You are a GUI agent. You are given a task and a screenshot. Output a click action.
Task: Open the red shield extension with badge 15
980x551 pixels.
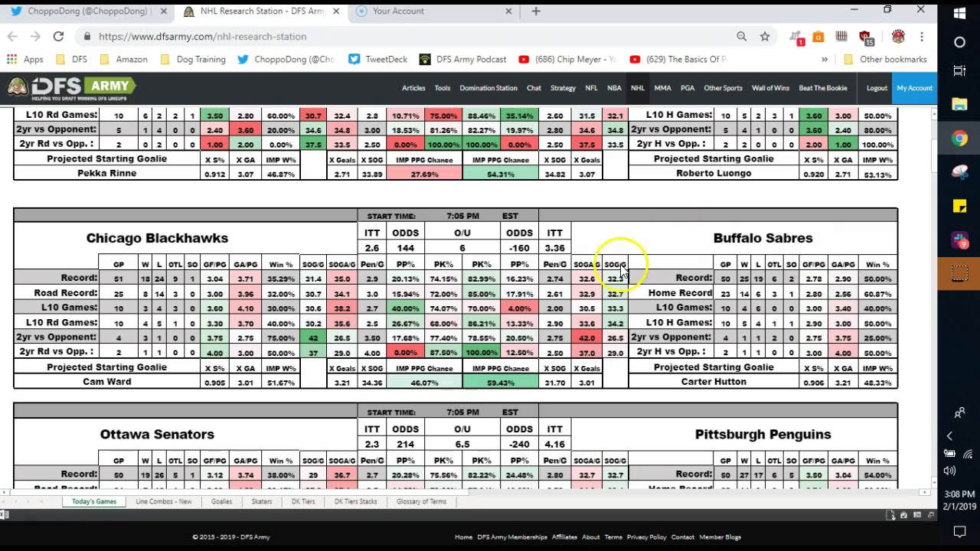pos(865,37)
